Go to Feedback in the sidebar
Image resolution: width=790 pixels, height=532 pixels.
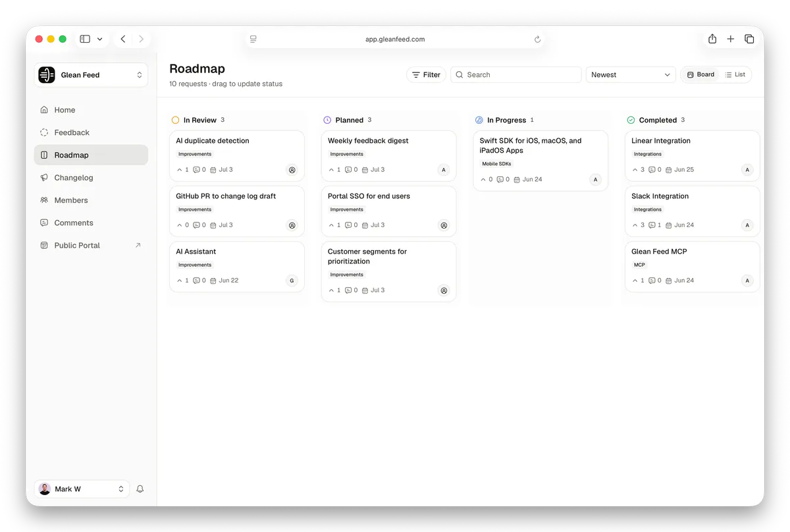91,132
